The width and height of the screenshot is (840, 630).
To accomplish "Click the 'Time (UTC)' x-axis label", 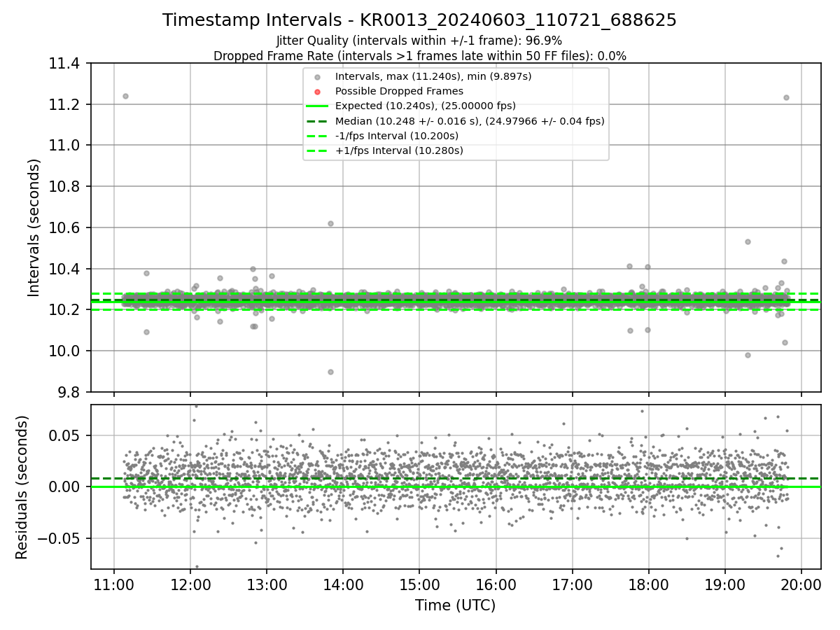I will [x=455, y=605].
